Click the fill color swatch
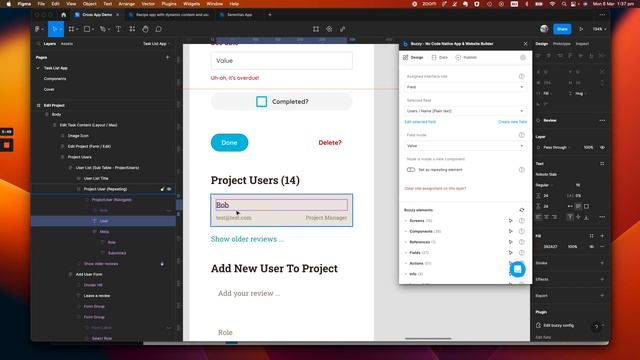 click(539, 247)
